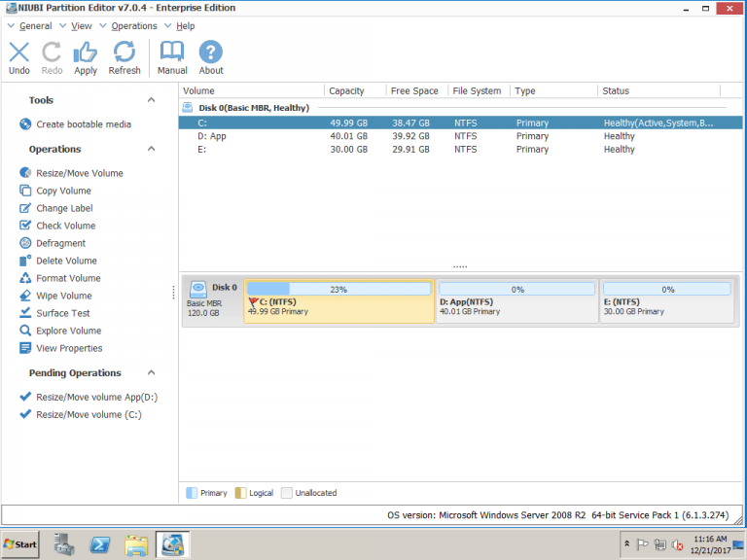This screenshot has width=747, height=560.
Task: Click NIUBI Partition Editor taskbar icon
Action: (x=172, y=544)
